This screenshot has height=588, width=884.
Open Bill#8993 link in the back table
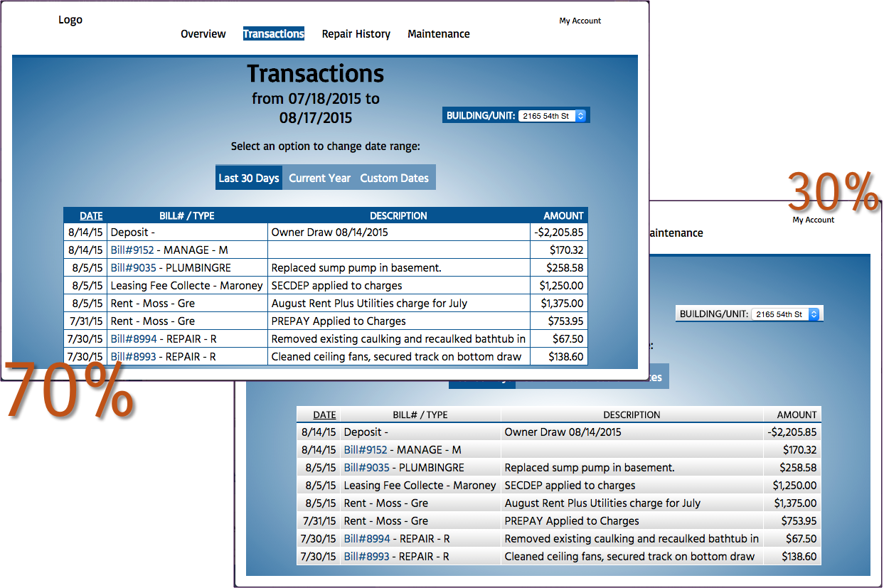pyautogui.click(x=366, y=557)
